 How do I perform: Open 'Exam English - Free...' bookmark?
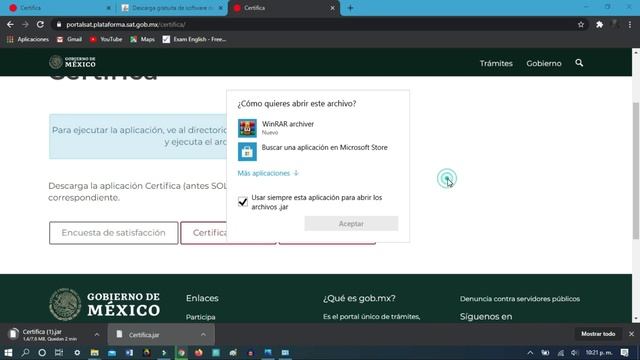(194, 40)
